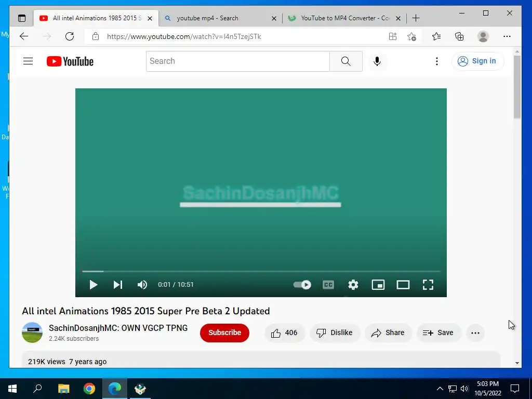Image resolution: width=532 pixels, height=399 pixels.
Task: Save the video to a playlist
Action: (438, 333)
